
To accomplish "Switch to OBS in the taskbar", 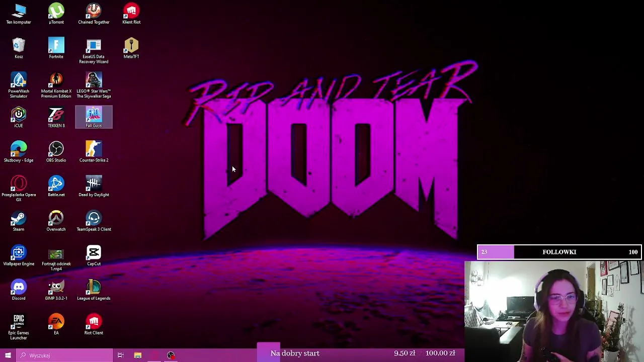I will click(171, 355).
